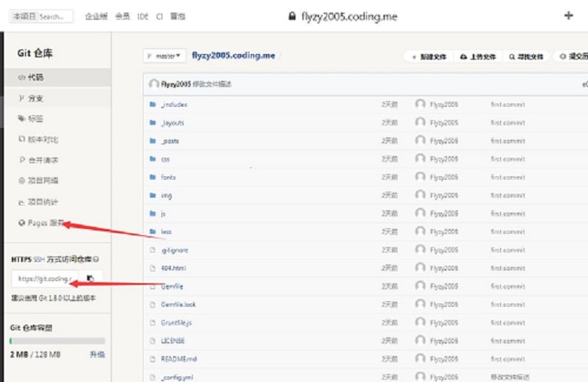Click the 新建文件 button

click(x=429, y=56)
